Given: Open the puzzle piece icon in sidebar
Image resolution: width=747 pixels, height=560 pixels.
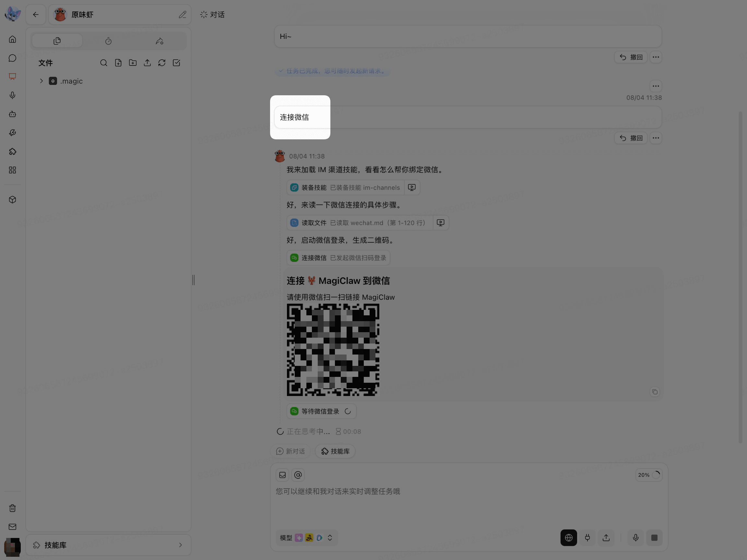Looking at the screenshot, I should pos(13,152).
